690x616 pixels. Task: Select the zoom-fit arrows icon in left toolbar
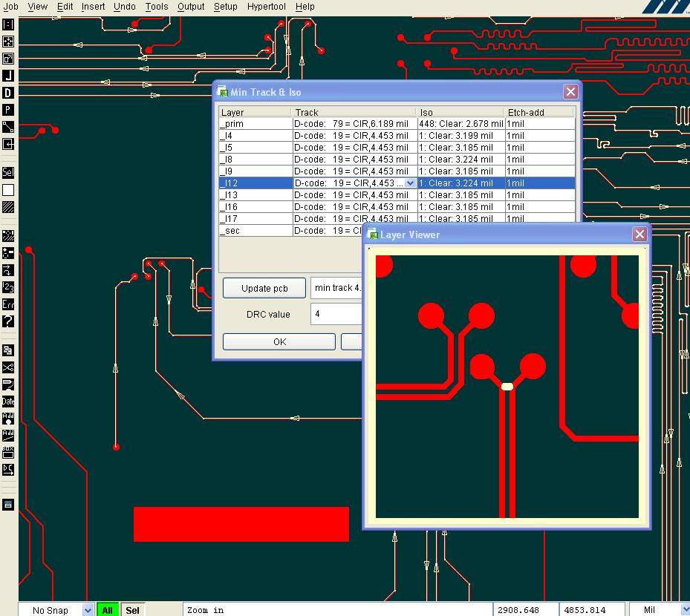(x=8, y=42)
